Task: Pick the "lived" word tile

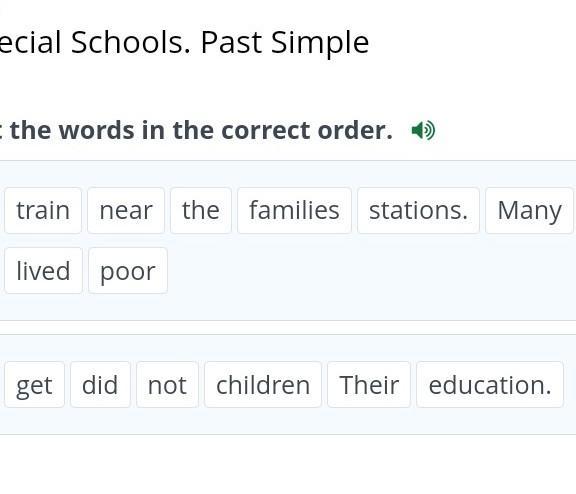Action: pos(43,271)
